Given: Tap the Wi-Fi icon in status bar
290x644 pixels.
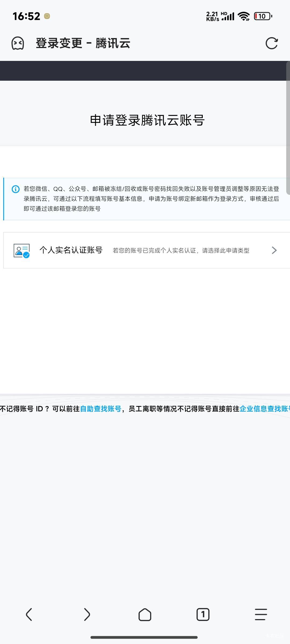Looking at the screenshot, I should [244, 16].
